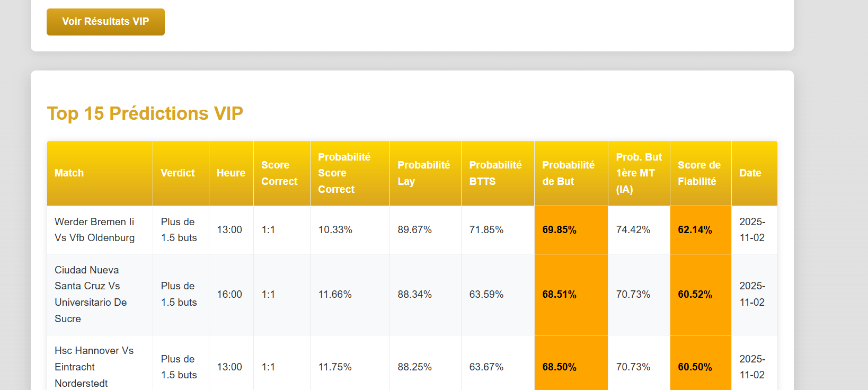Screen dimensions: 868x390
Task: Select the Probabilité BTTS column header
Action: point(498,173)
